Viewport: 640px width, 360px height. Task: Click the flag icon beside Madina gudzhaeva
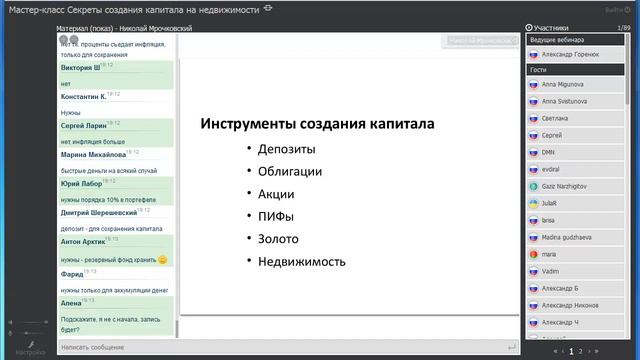click(533, 238)
